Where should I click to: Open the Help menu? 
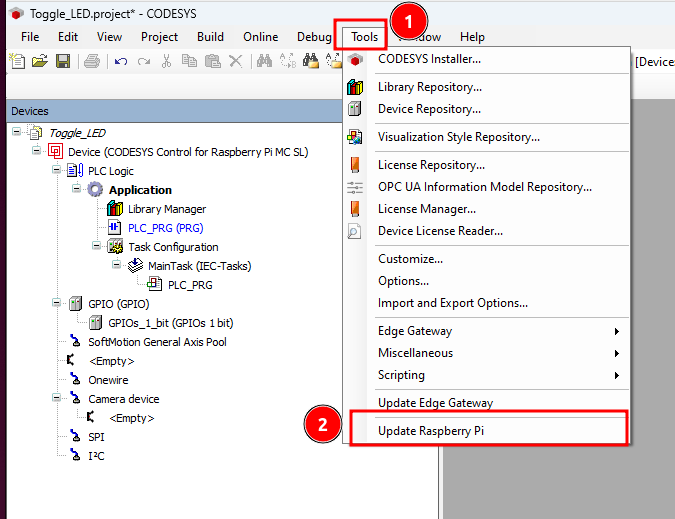[472, 37]
